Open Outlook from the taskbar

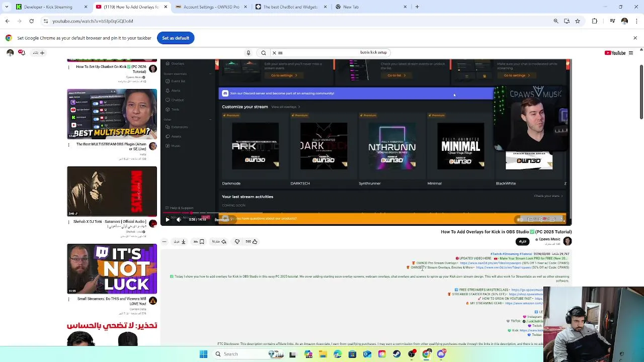(x=367, y=354)
